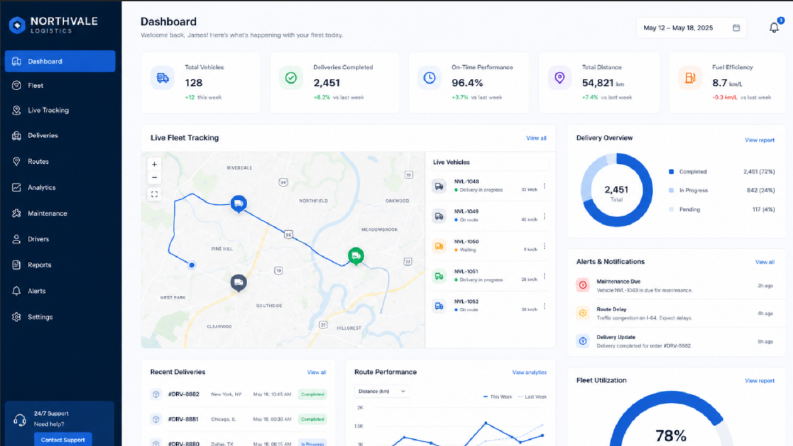Viewport: 793px width, 446px height.
Task: Click View all in Live Fleet Tracking
Action: coord(536,138)
